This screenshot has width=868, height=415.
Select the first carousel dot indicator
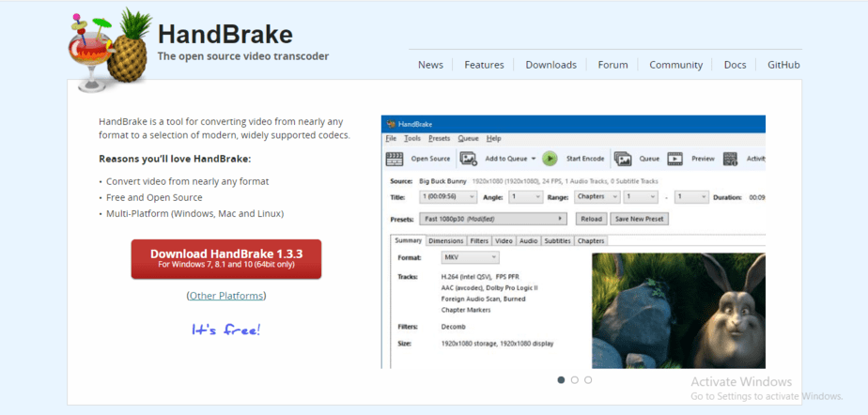click(562, 379)
